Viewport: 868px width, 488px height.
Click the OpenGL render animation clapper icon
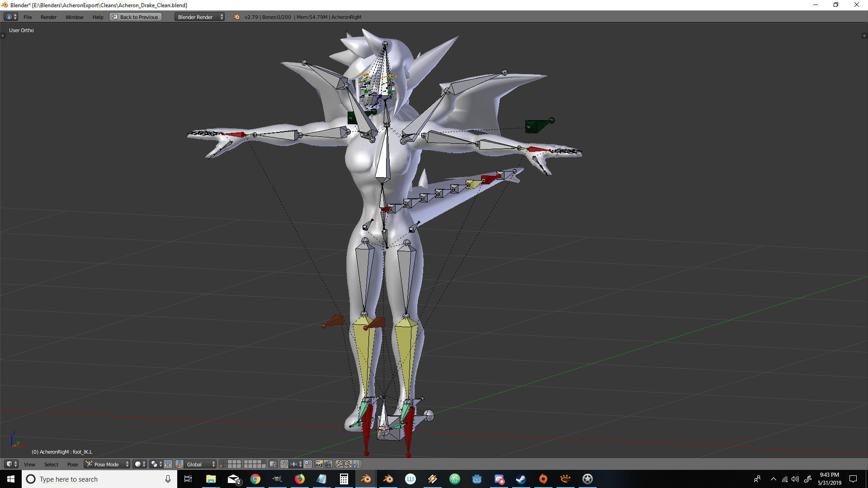[x=328, y=464]
